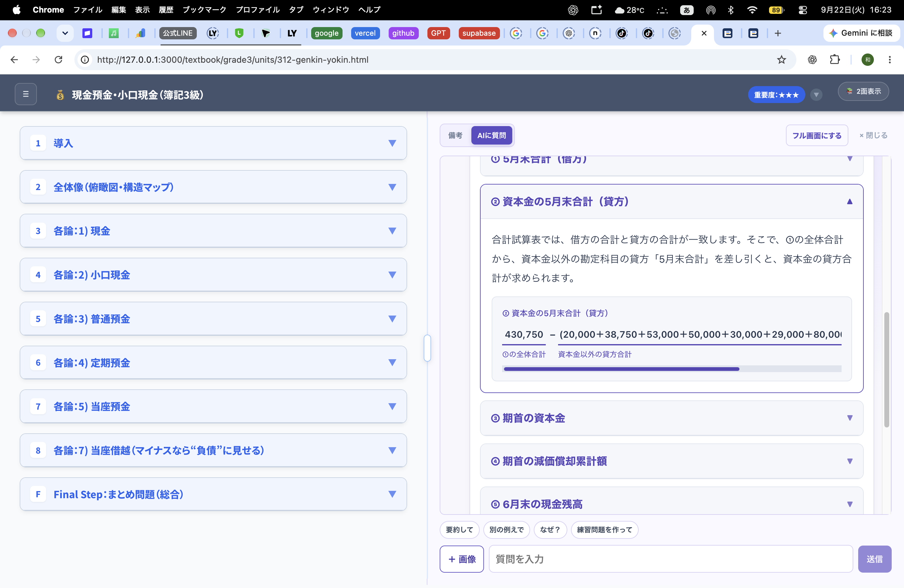Switch to the supabase browser tab
This screenshot has height=588, width=904.
(x=478, y=34)
